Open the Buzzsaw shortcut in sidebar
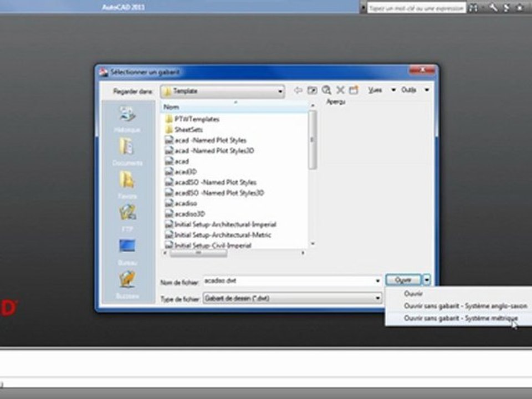Viewport: 532px width, 399px height. click(x=127, y=284)
